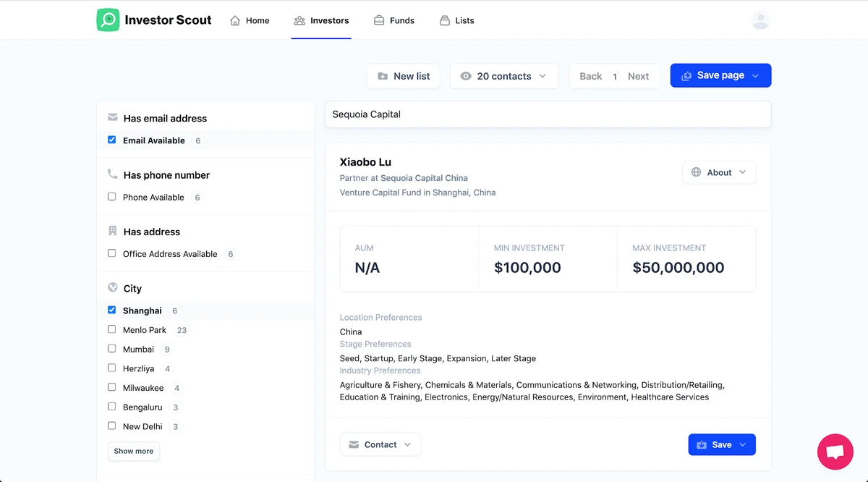Click the $50,000,000 max investment value
The image size is (868, 482).
678,268
